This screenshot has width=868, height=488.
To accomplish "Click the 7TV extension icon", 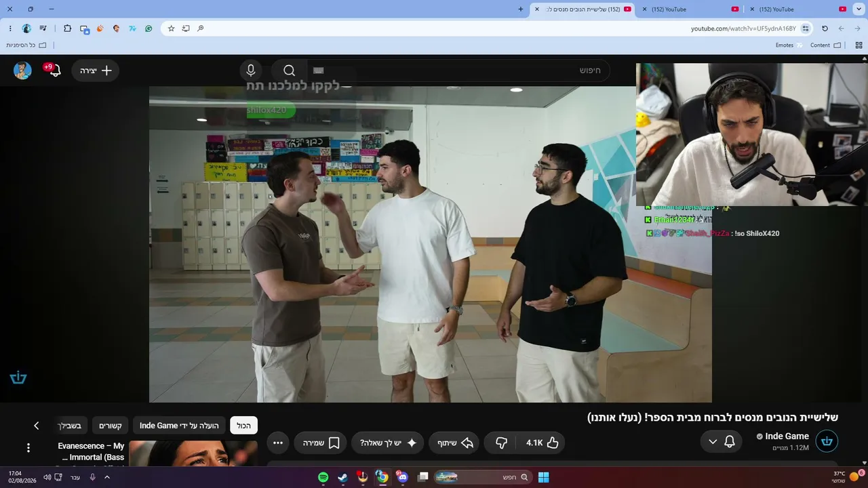I will [132, 28].
